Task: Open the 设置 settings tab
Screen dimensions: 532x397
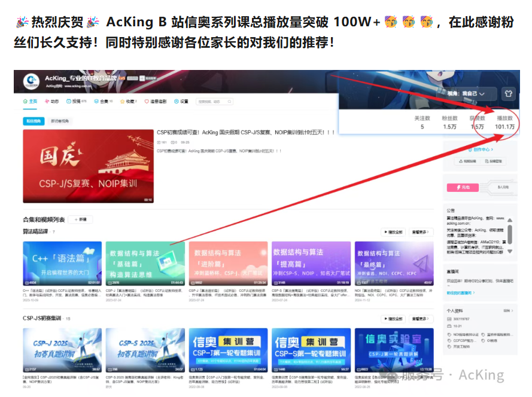Action: click(x=181, y=102)
